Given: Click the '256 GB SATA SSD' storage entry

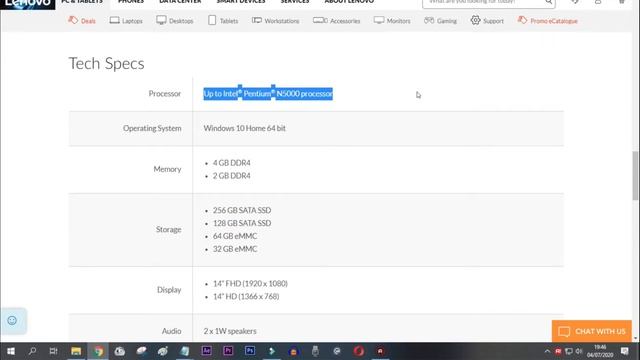Looking at the screenshot, I should coord(242,210).
